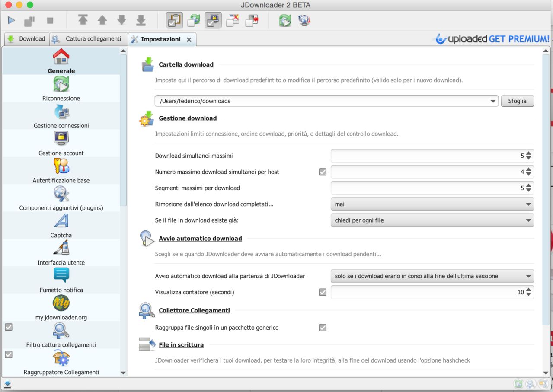Switch to the Cattura collegamenti tab

tap(89, 39)
